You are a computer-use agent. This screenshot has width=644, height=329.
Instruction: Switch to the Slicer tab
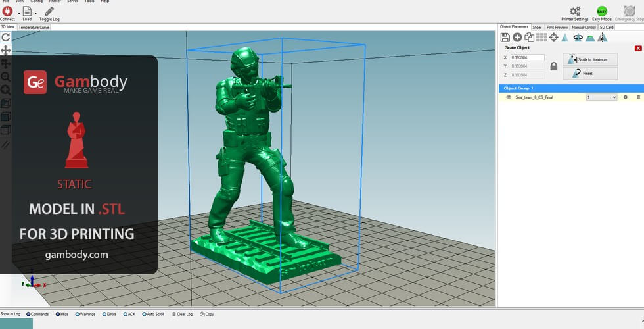coord(537,27)
